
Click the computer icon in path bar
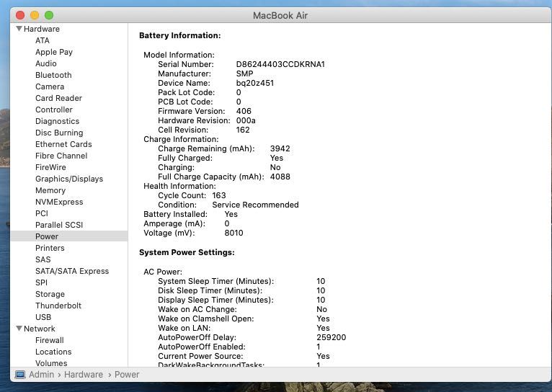pyautogui.click(x=20, y=375)
